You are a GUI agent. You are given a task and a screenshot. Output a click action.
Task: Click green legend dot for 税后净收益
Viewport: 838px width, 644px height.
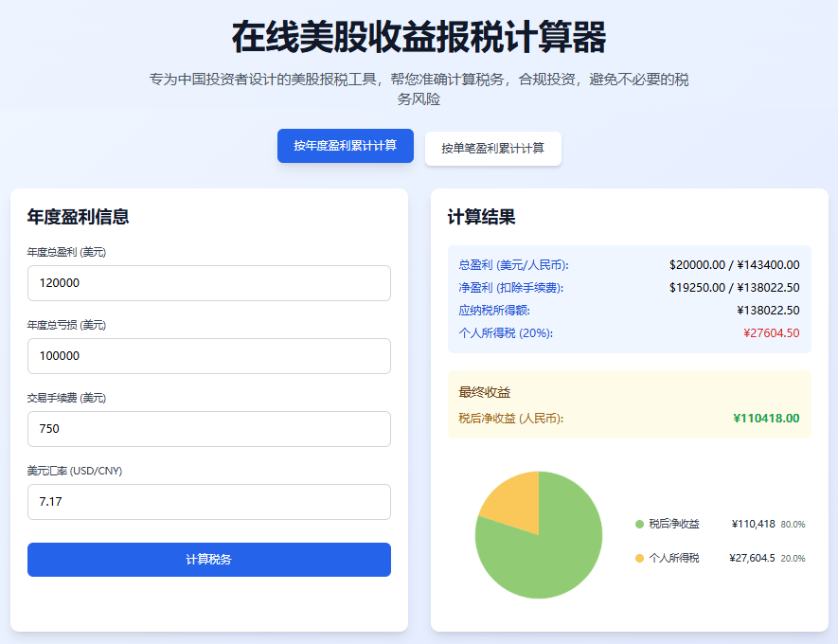[639, 524]
